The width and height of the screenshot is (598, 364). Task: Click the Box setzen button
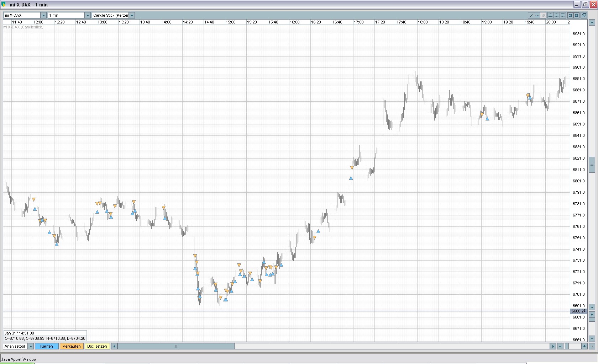tap(97, 346)
